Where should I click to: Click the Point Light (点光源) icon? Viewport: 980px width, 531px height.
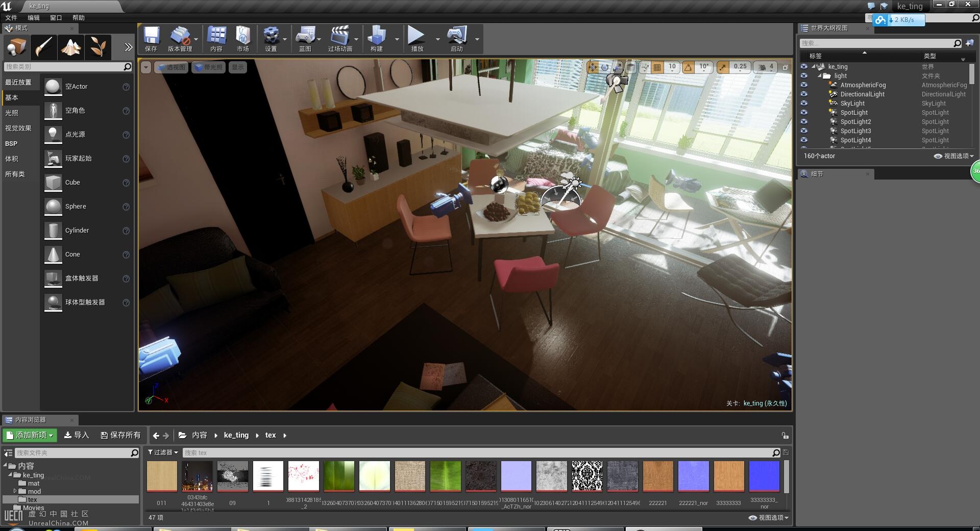coord(53,135)
